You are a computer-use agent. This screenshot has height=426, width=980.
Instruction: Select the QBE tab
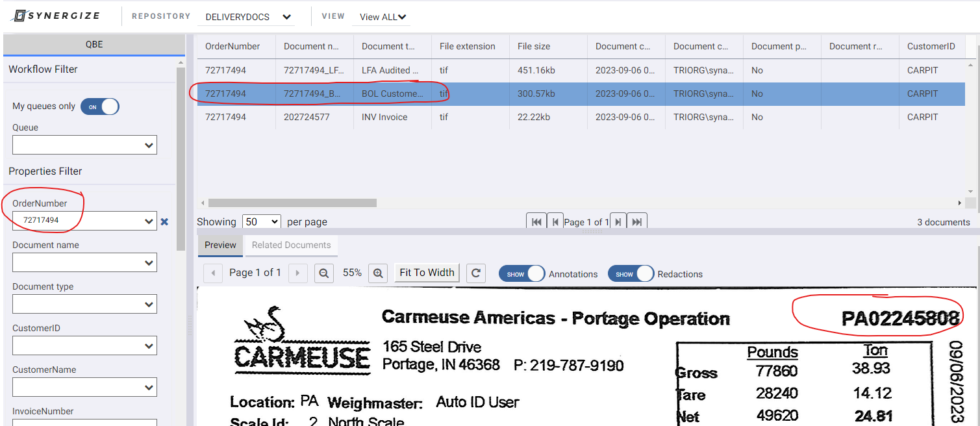click(94, 45)
